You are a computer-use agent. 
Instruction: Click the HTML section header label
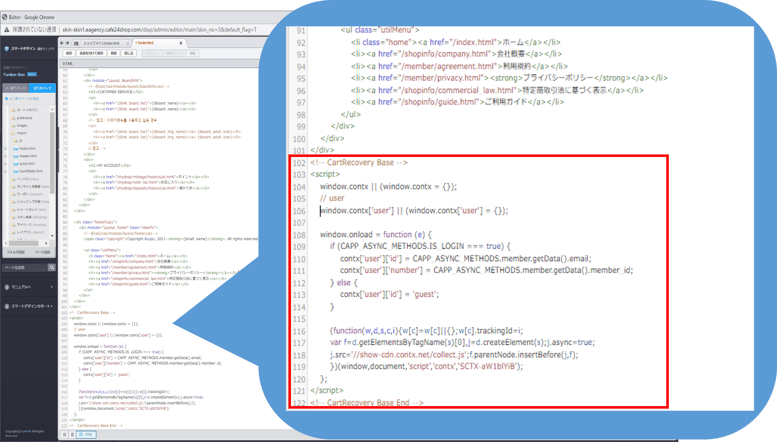click(67, 64)
